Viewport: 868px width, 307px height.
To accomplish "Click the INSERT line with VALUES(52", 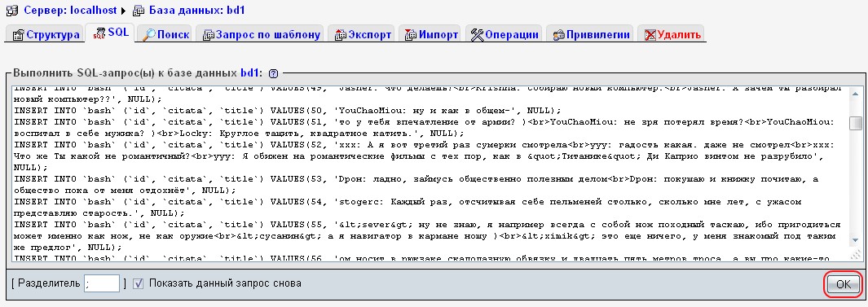I will pyautogui.click(x=424, y=156).
